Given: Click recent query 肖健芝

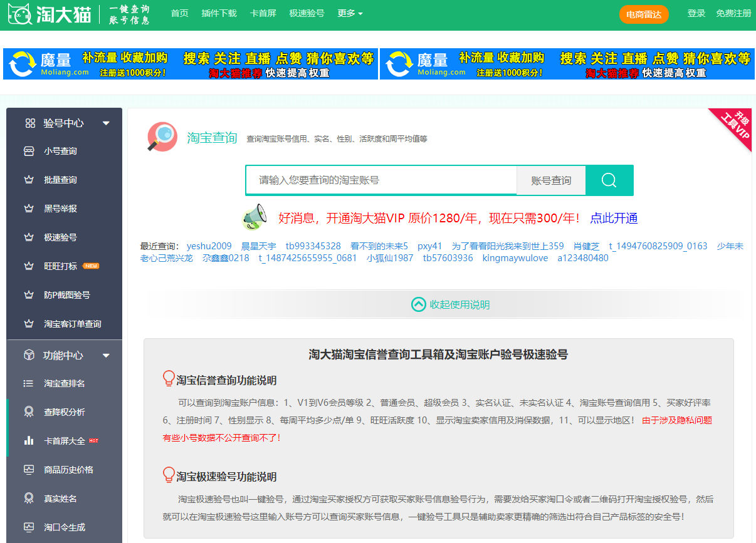Looking at the screenshot, I should 586,246.
